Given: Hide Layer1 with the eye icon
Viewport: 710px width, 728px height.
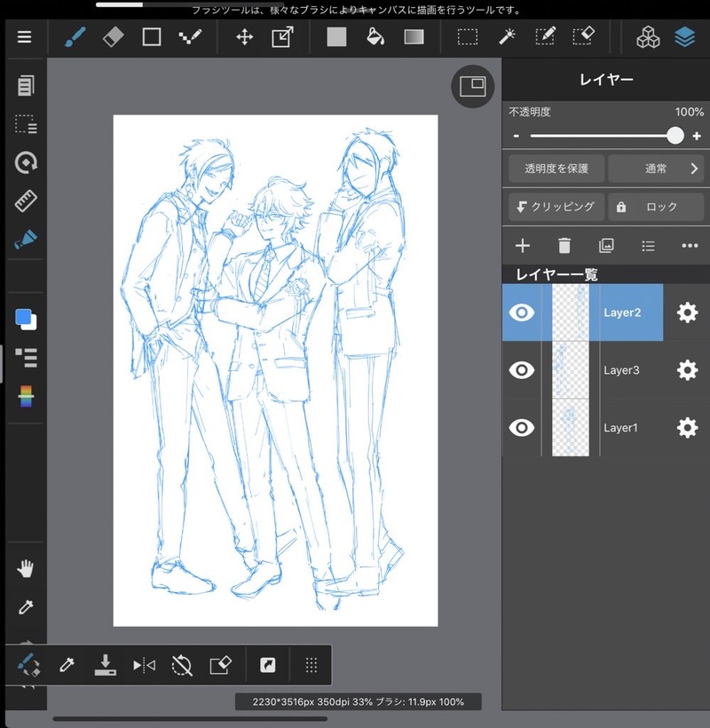Looking at the screenshot, I should (522, 428).
